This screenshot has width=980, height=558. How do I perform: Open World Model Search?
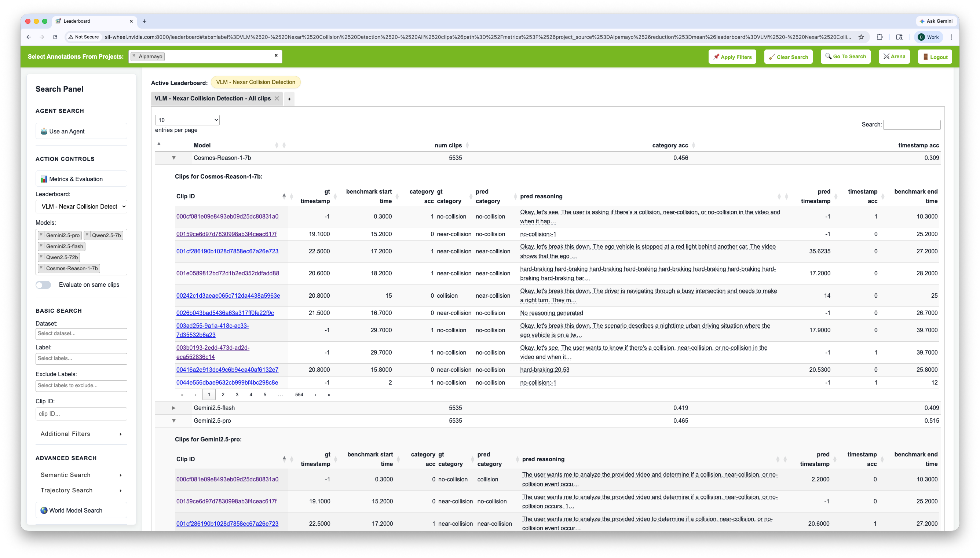click(x=81, y=510)
